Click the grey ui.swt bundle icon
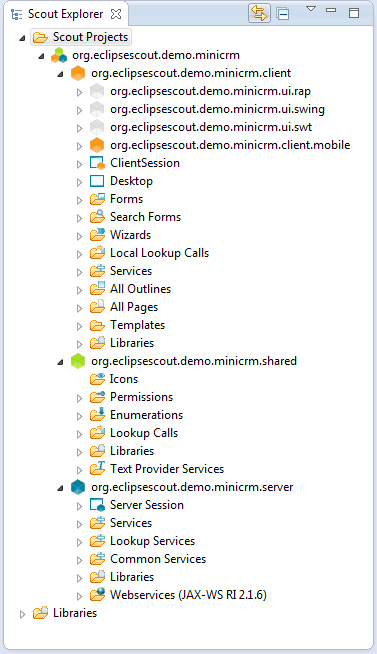The width and height of the screenshot is (377, 654). pos(97,127)
